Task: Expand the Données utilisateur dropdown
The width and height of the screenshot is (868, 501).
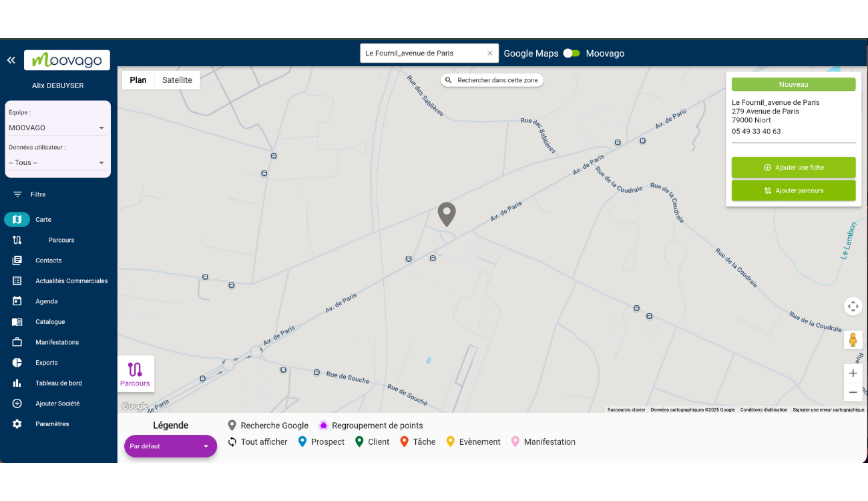Action: tap(57, 162)
